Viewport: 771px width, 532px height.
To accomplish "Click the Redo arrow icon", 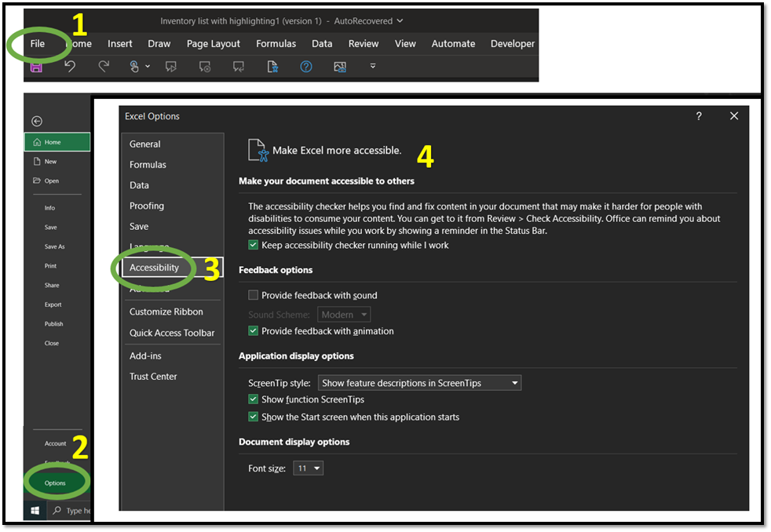I will (104, 67).
